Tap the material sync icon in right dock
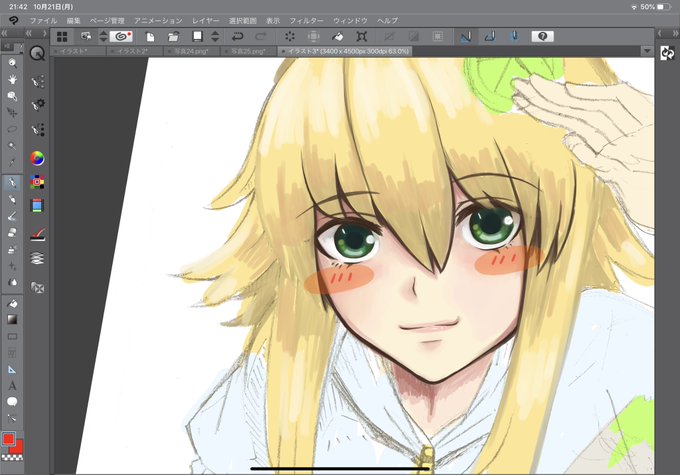This screenshot has width=680, height=475. click(667, 53)
